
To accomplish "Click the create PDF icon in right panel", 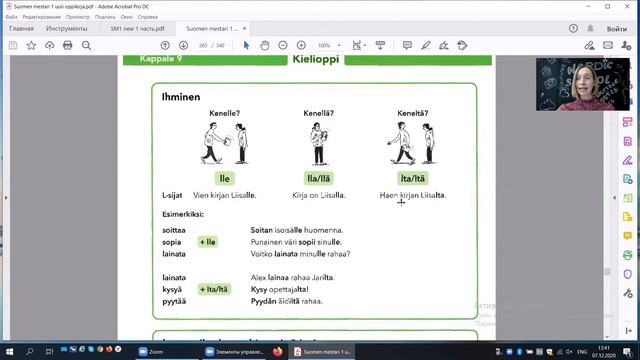I will [628, 179].
